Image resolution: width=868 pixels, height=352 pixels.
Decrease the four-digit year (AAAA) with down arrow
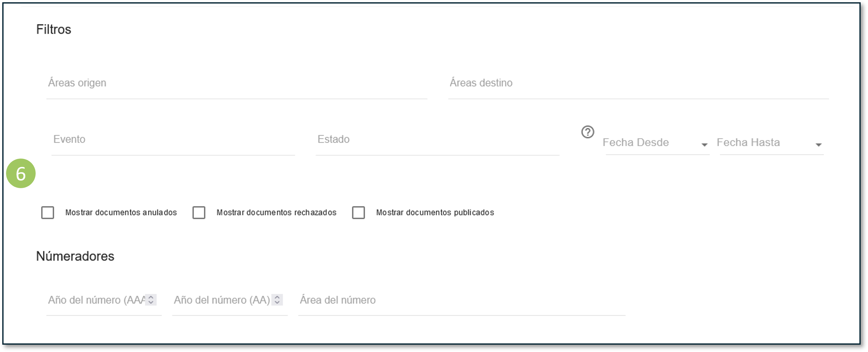pos(151,303)
